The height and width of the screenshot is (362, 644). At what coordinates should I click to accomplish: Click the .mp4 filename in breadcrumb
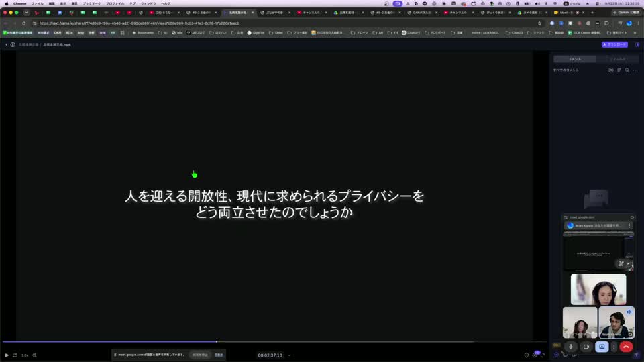pos(57,44)
